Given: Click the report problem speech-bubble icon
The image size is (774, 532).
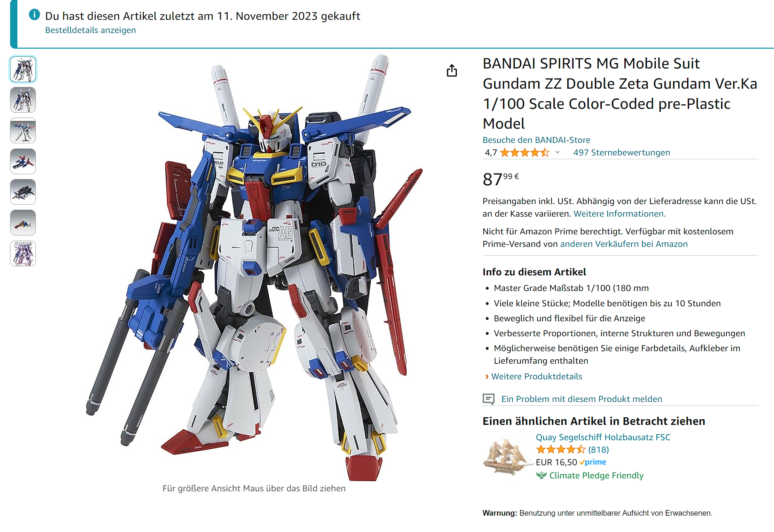Looking at the screenshot, I should [489, 399].
